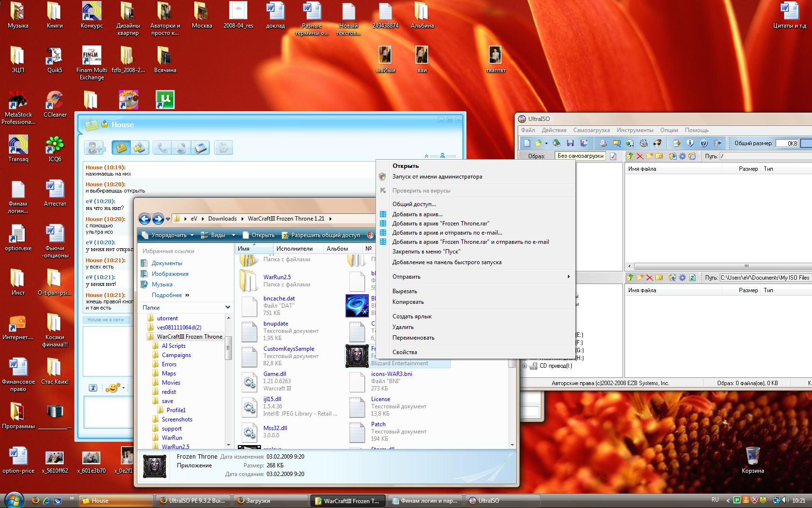This screenshot has height=508, width=812.
Task: Click the text font T icon in House chat
Action: click(x=93, y=388)
